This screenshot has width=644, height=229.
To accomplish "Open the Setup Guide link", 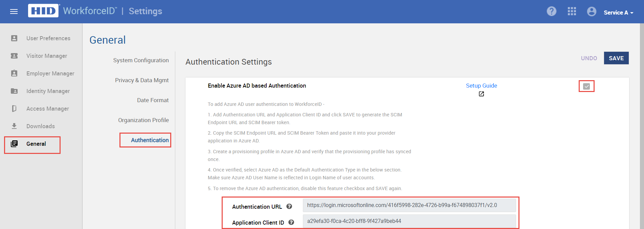I will [x=481, y=86].
